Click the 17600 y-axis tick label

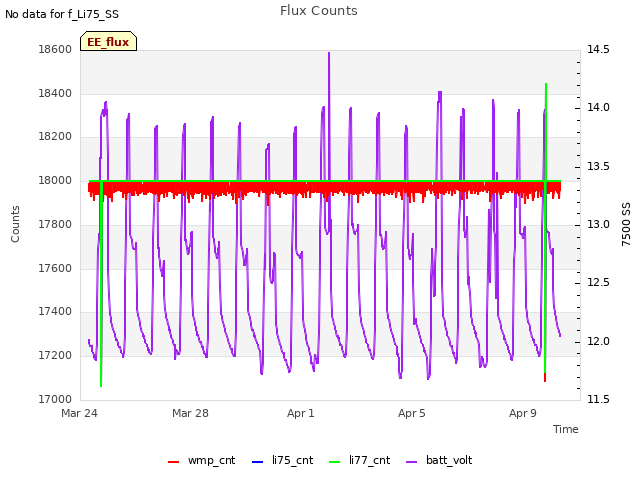pos(55,268)
